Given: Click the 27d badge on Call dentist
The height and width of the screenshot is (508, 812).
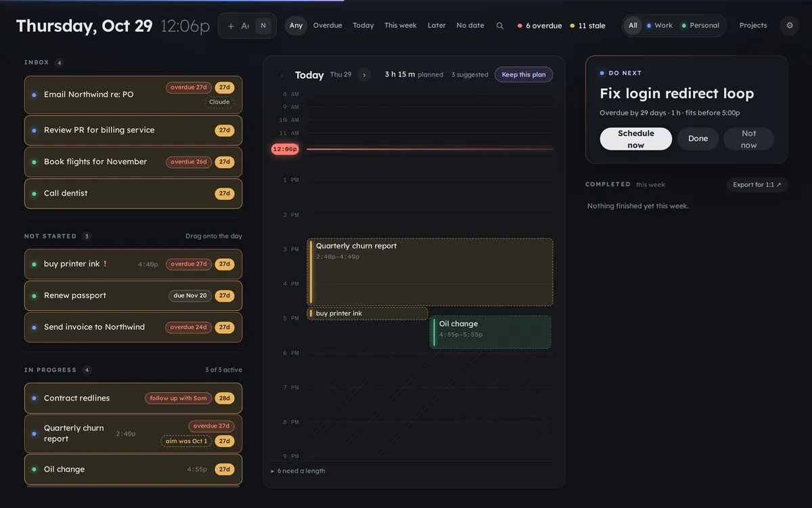Looking at the screenshot, I should [x=225, y=194].
